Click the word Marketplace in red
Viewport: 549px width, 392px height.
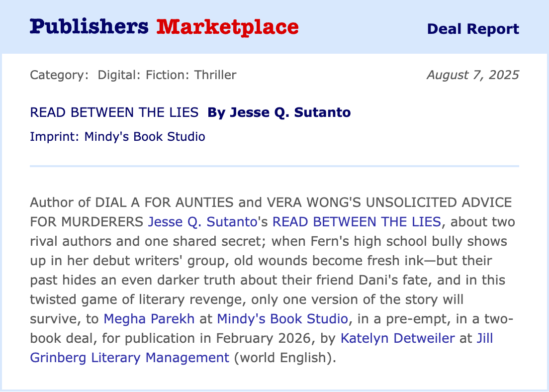click(x=227, y=27)
